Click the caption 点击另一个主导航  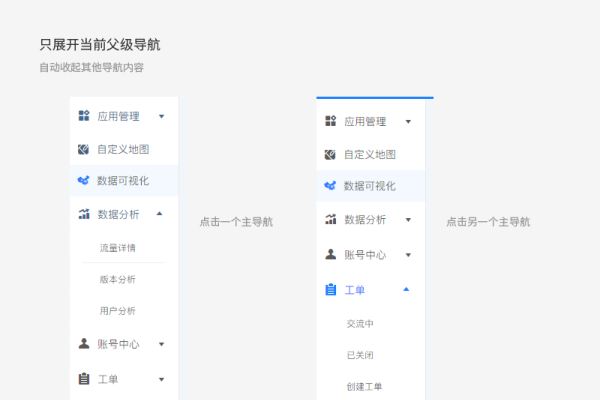point(488,222)
